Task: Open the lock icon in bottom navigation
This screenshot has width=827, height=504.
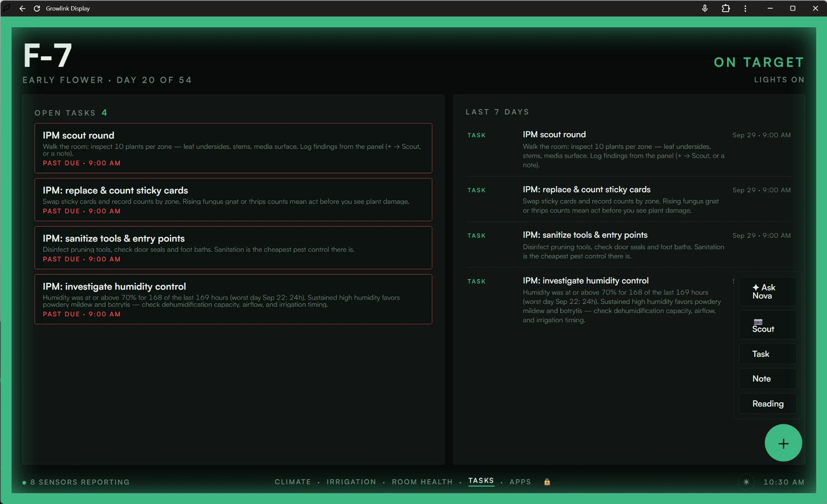Action: pos(547,482)
